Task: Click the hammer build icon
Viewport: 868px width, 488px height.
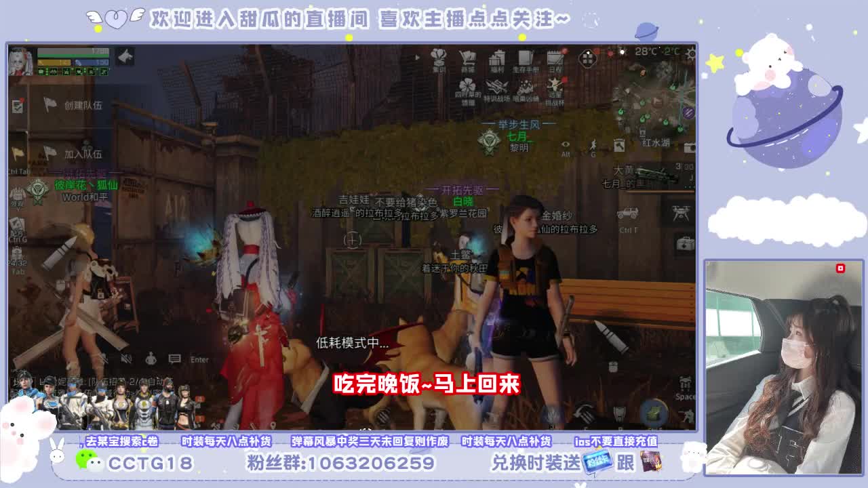Action: (619, 145)
